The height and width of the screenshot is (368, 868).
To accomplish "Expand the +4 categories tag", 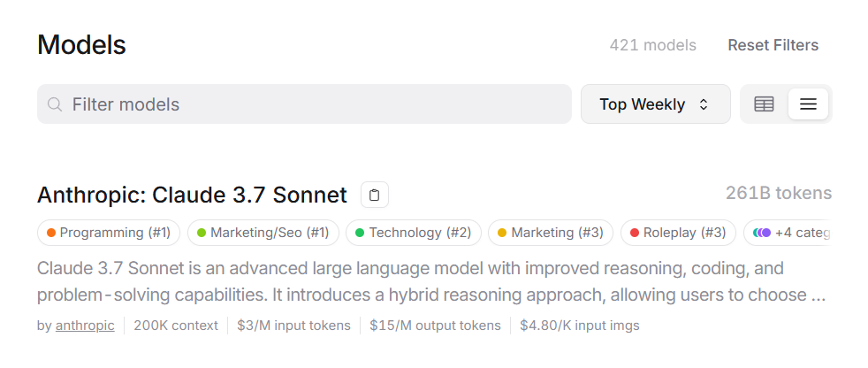I will coord(788,233).
